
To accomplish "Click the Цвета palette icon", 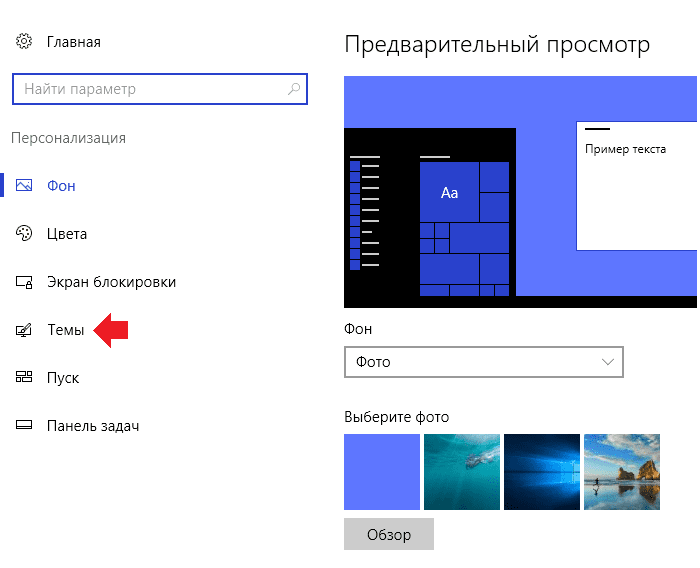I will pos(24,233).
